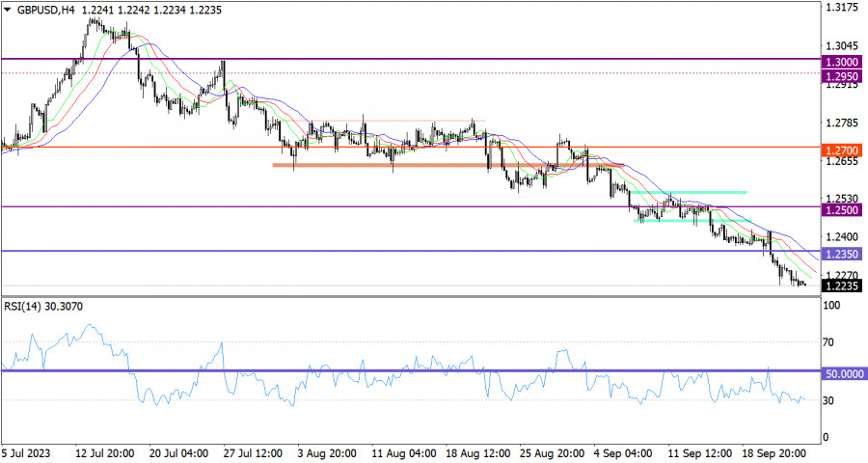The width and height of the screenshot is (868, 463).
Task: Click the 1.3175 value on price axis
Action: point(840,9)
